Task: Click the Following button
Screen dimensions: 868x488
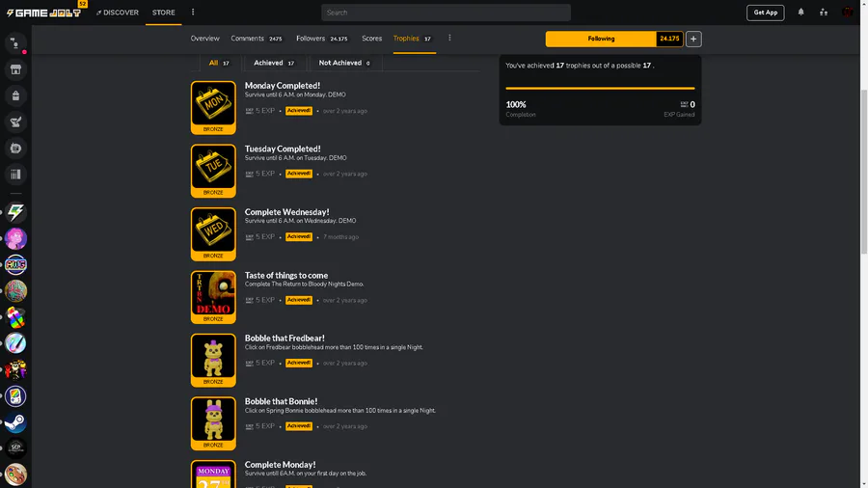Action: tap(601, 39)
